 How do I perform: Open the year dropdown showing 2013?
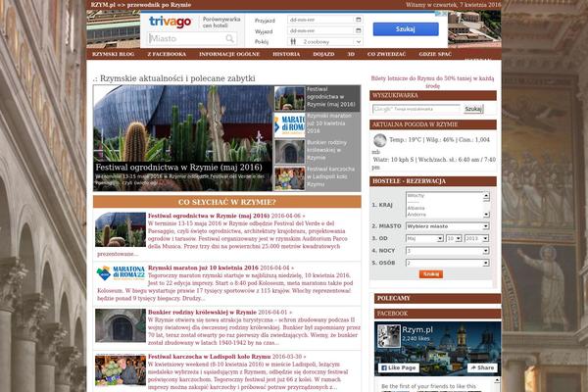click(x=476, y=238)
